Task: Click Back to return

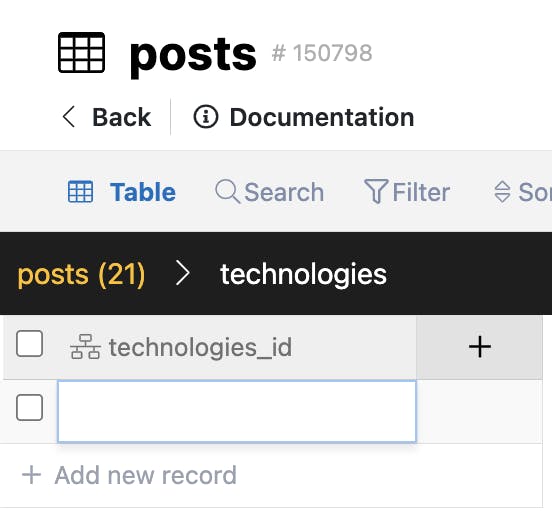Action: (x=107, y=117)
